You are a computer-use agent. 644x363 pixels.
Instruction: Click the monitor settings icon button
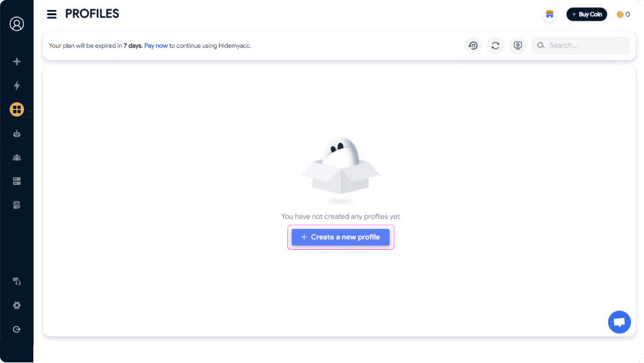(518, 45)
